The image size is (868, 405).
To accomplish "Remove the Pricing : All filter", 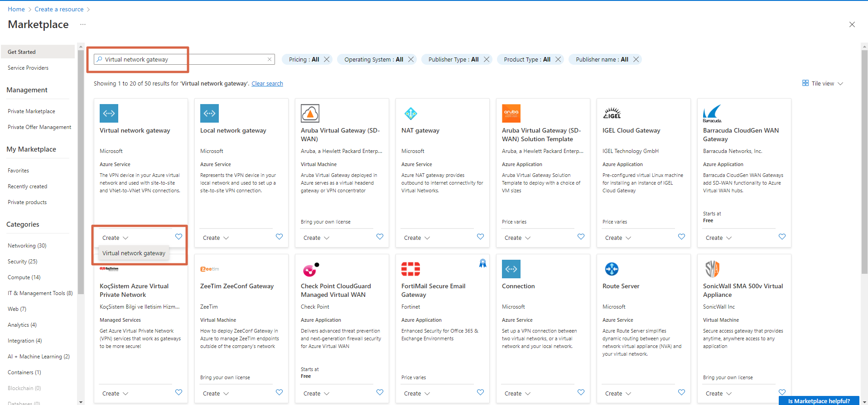I will pyautogui.click(x=327, y=59).
